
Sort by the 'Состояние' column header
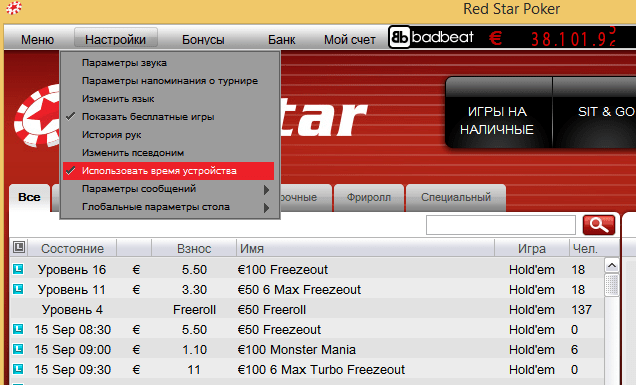pyautogui.click(x=72, y=248)
